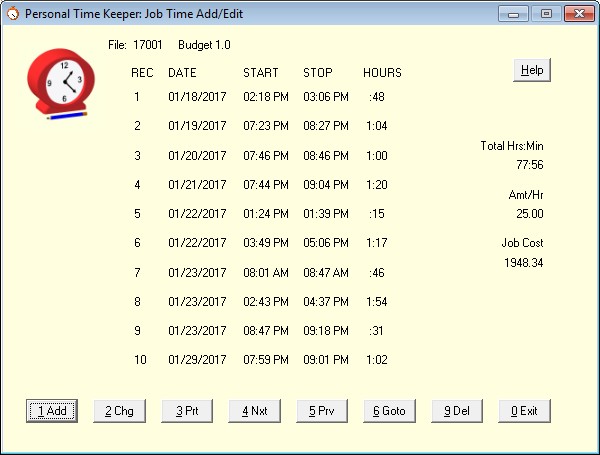Viewport: 600px width, 455px height.
Task: Click hours value :46
Action: 377,273
